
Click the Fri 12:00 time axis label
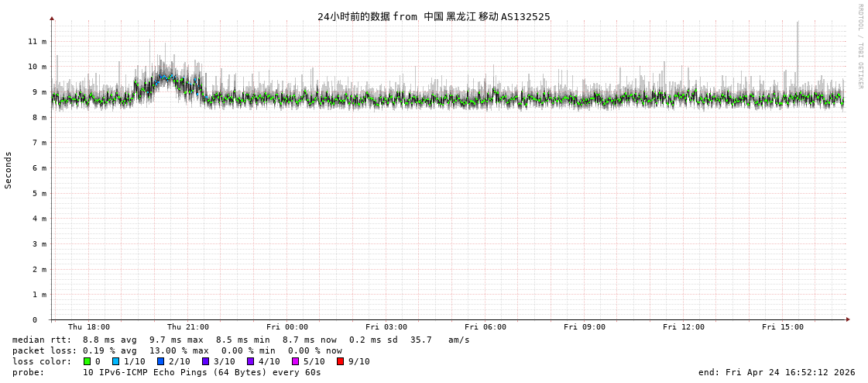(x=684, y=327)
